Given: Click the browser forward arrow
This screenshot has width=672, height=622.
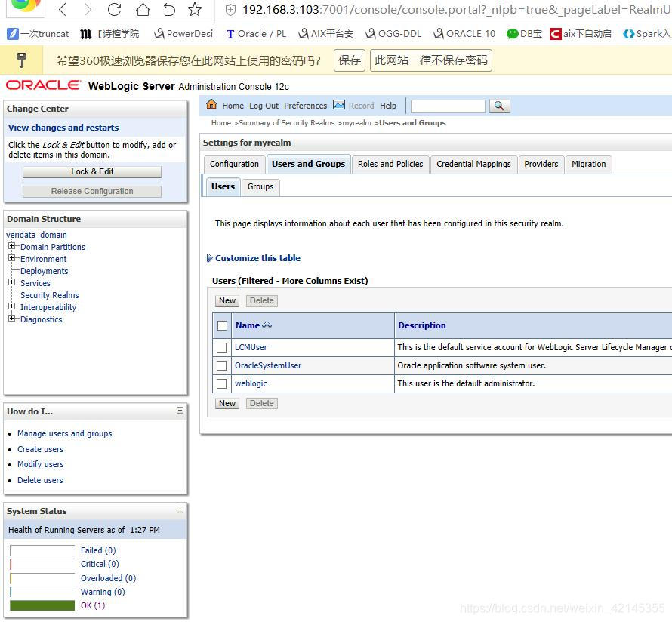Looking at the screenshot, I should coord(88,9).
